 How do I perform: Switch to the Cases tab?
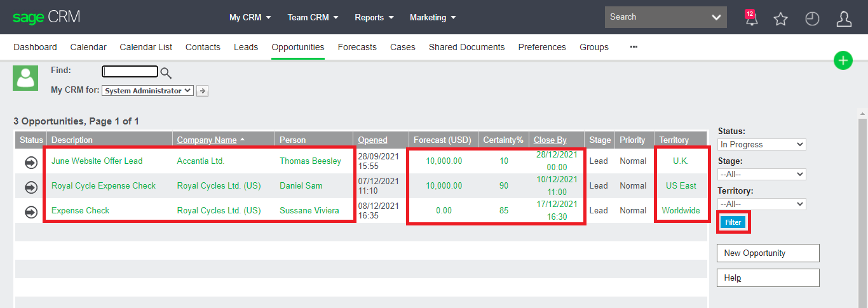pyautogui.click(x=403, y=47)
